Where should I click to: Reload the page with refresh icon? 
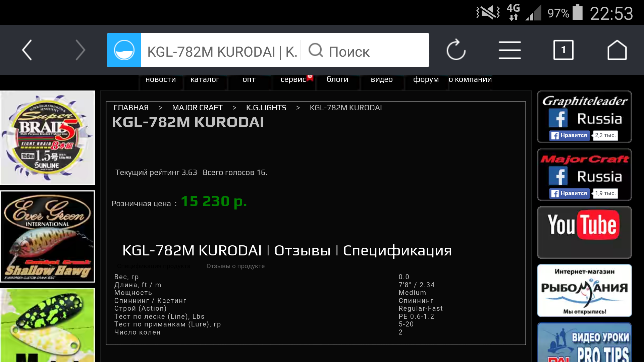[456, 50]
